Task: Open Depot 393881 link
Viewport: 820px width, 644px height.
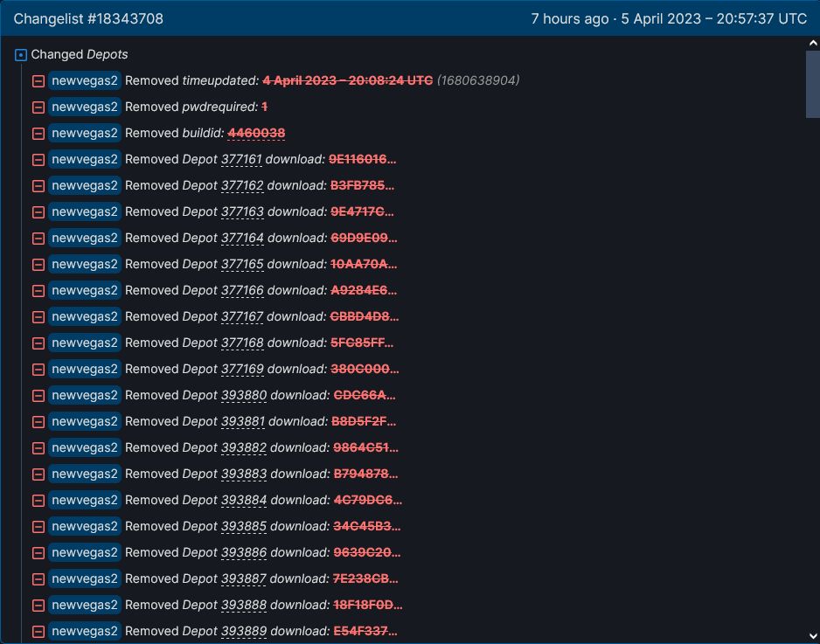Action: coord(243,421)
